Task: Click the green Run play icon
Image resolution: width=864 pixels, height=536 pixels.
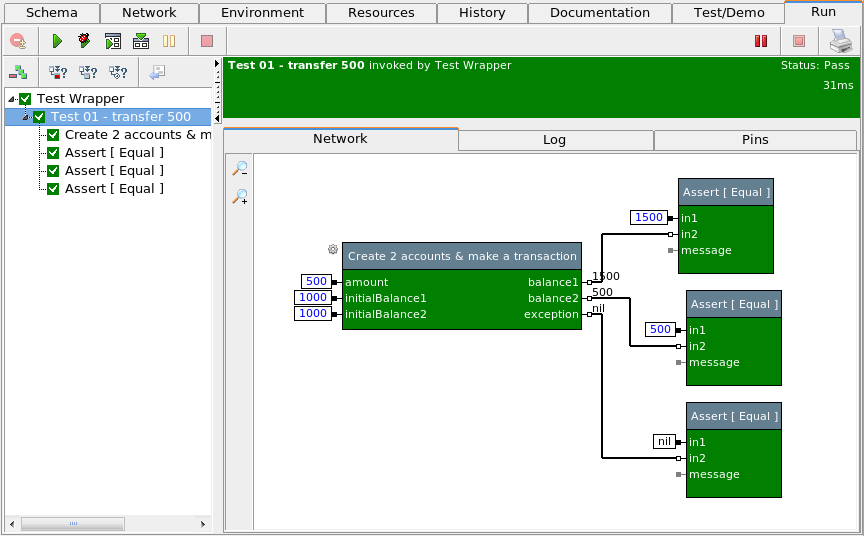Action: (57, 41)
